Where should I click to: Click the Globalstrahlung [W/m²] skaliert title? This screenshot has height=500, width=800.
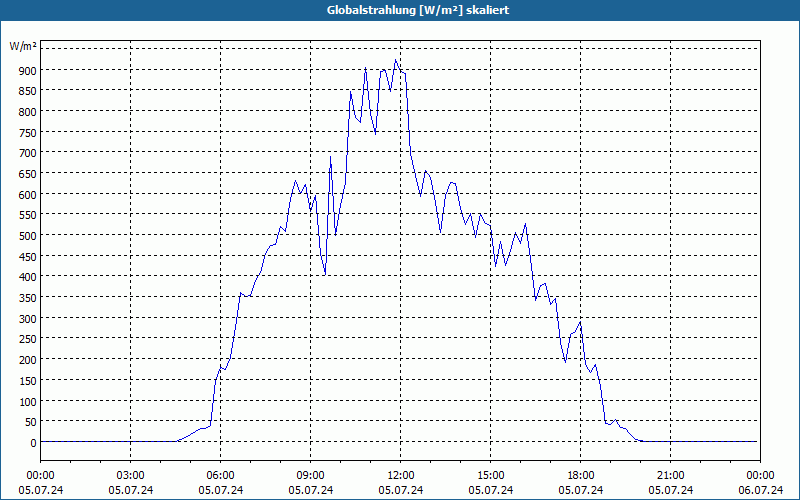[x=418, y=10]
